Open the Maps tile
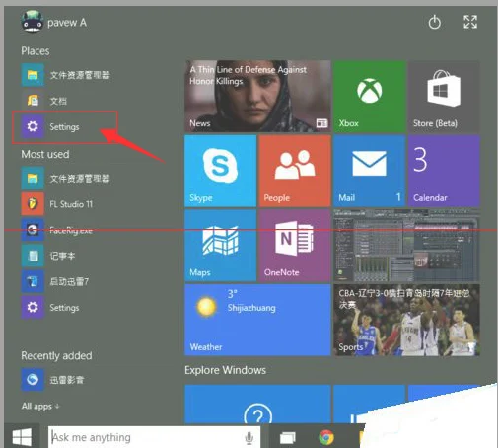This screenshot has height=448, width=498. coord(221,246)
